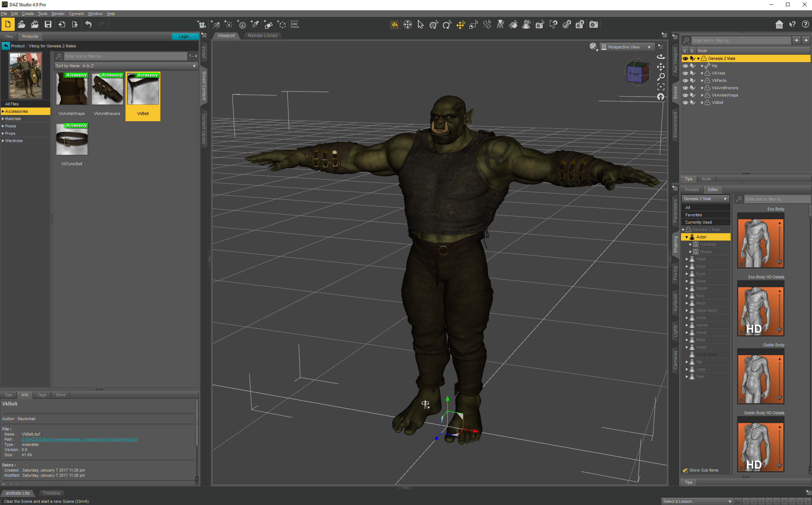Screen dimensions: 812x505
Task: Click the Save floppy disk icon
Action: [x=48, y=25]
